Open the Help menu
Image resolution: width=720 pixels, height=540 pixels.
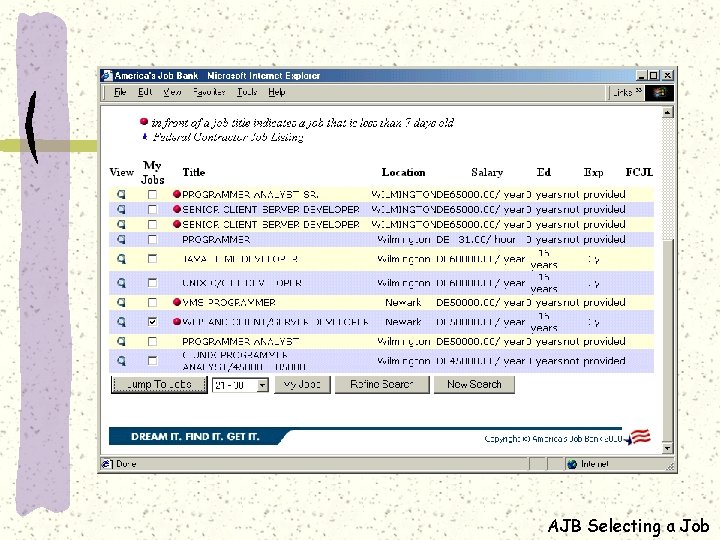pos(277,92)
